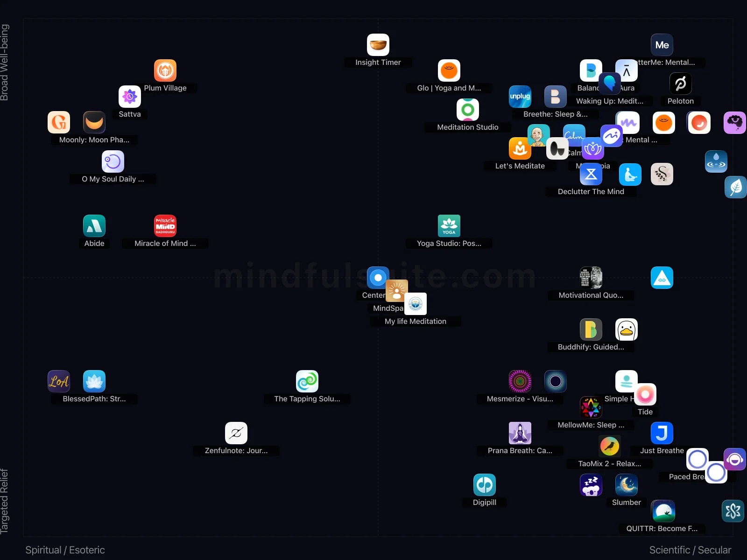Click the Balance app icon

coord(591,70)
